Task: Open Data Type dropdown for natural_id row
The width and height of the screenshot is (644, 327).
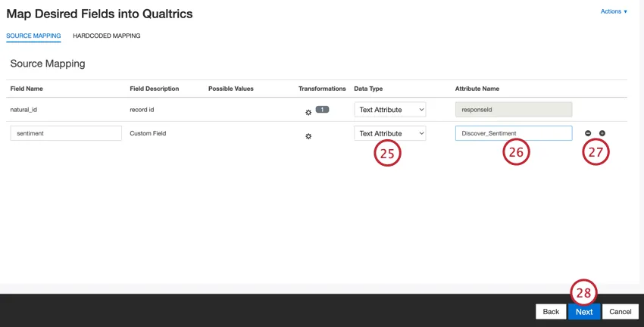Action: pos(389,110)
